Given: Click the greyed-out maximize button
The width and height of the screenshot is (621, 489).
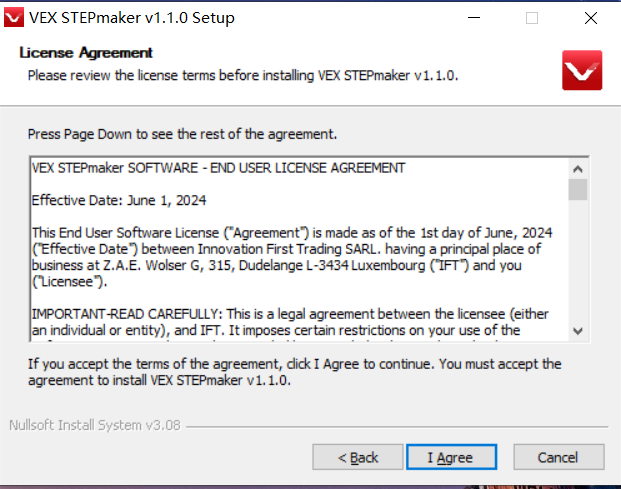Looking at the screenshot, I should (532, 17).
